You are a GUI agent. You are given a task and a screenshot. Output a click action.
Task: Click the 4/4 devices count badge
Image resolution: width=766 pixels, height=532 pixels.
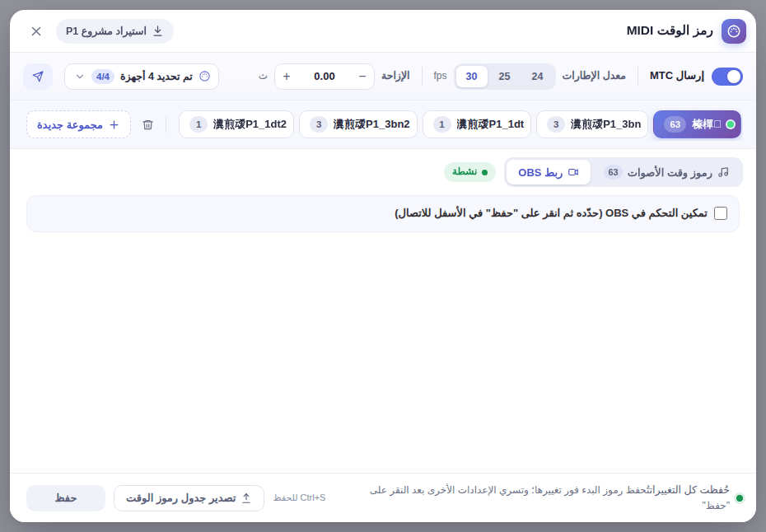click(x=103, y=77)
